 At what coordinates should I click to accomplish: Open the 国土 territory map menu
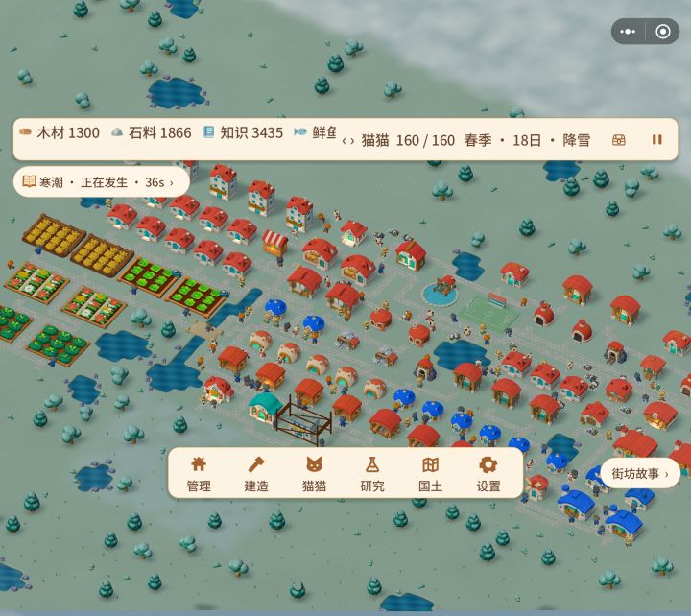tap(430, 474)
